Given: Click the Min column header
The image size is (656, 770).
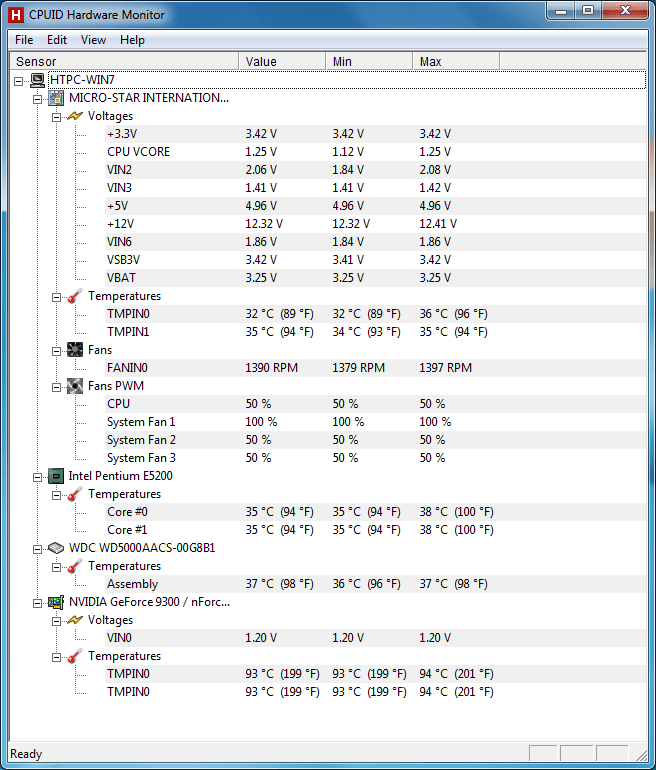Looking at the screenshot, I should [369, 61].
